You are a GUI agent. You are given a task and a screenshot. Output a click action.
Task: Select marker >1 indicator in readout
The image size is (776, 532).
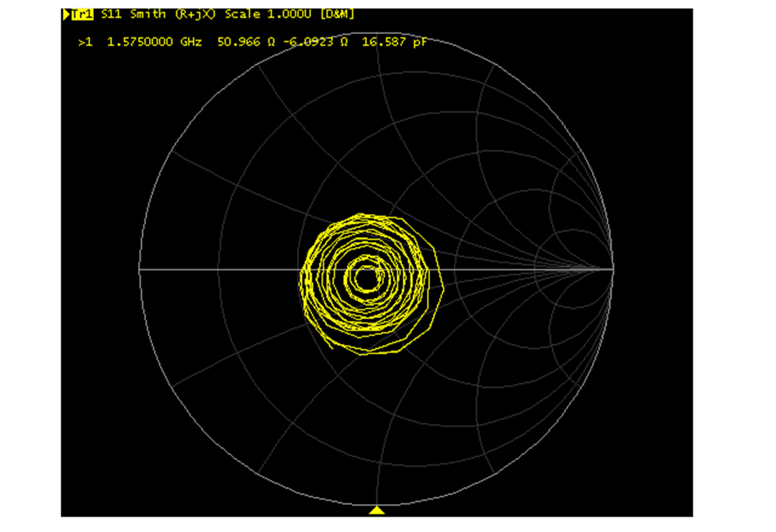[x=85, y=42]
